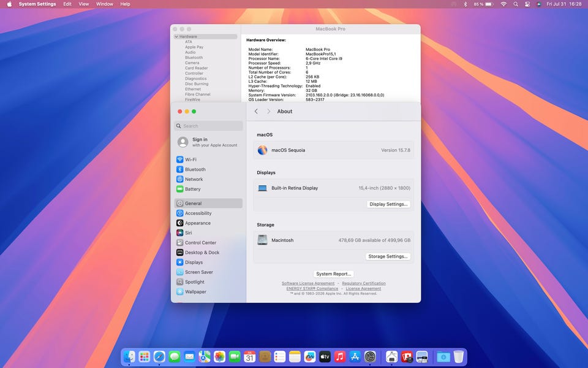Focus the settings Search field
The image size is (588, 368).
coord(208,126)
